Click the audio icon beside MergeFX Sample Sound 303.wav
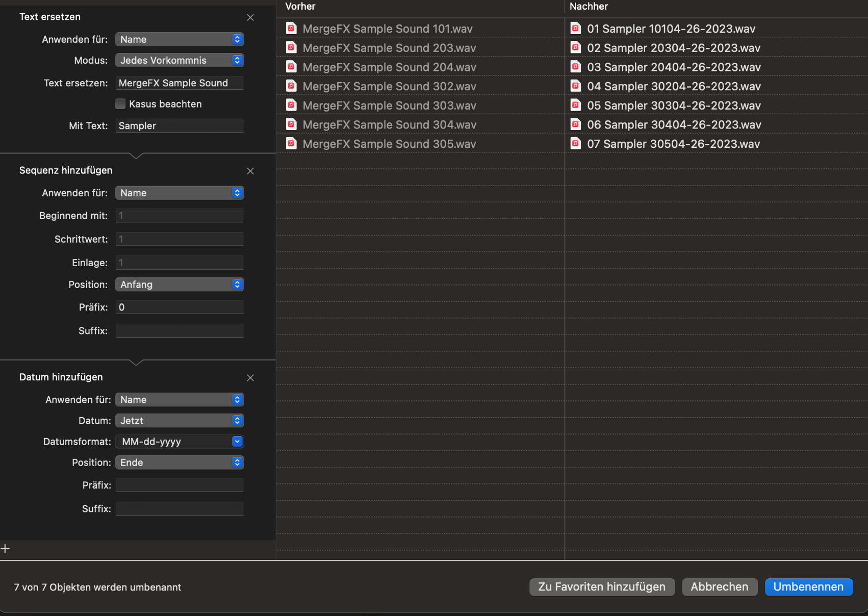Viewport: 868px width, 616px height. tap(291, 106)
